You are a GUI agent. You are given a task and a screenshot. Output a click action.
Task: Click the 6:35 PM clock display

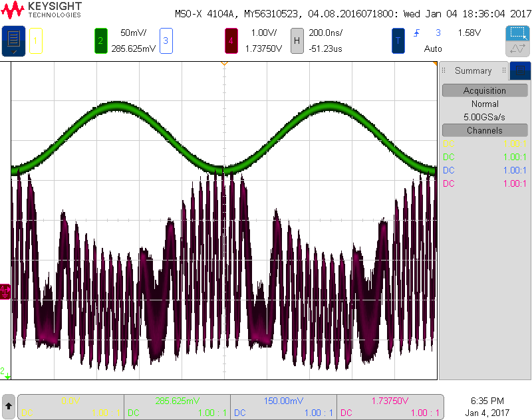487,401
